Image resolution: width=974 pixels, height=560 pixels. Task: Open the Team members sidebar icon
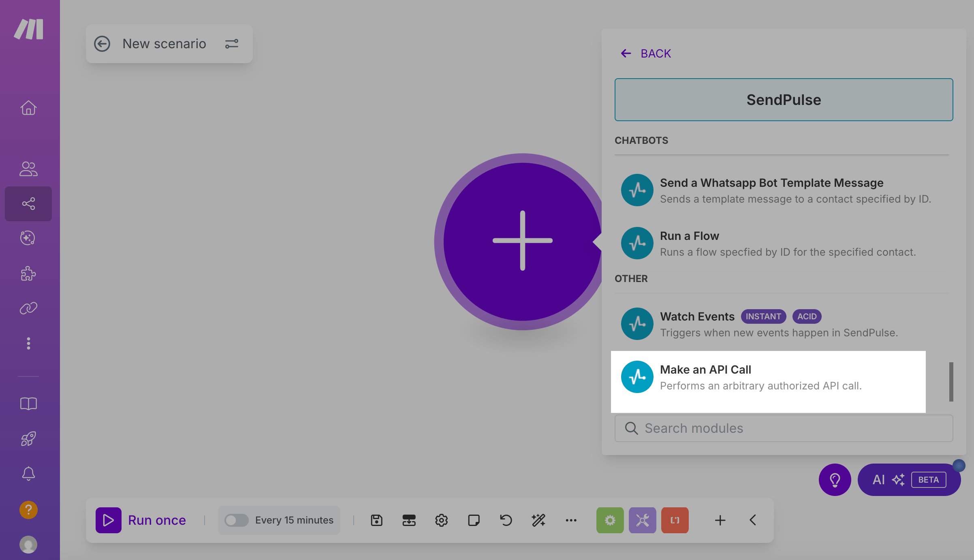pyautogui.click(x=28, y=169)
